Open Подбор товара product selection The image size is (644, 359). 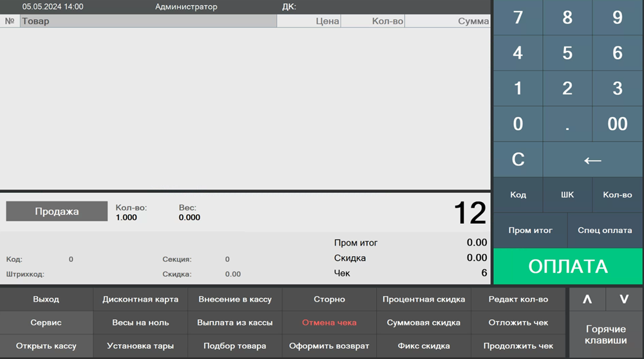(234, 346)
